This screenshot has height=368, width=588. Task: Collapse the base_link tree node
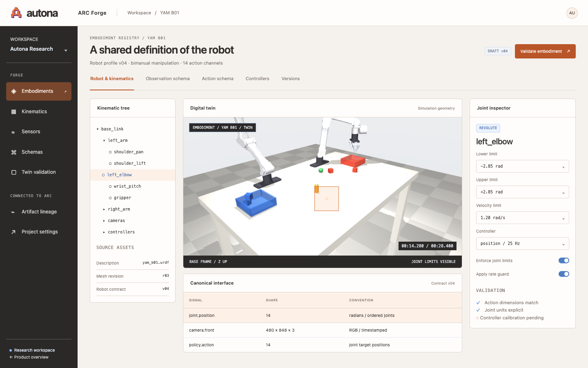pyautogui.click(x=98, y=129)
